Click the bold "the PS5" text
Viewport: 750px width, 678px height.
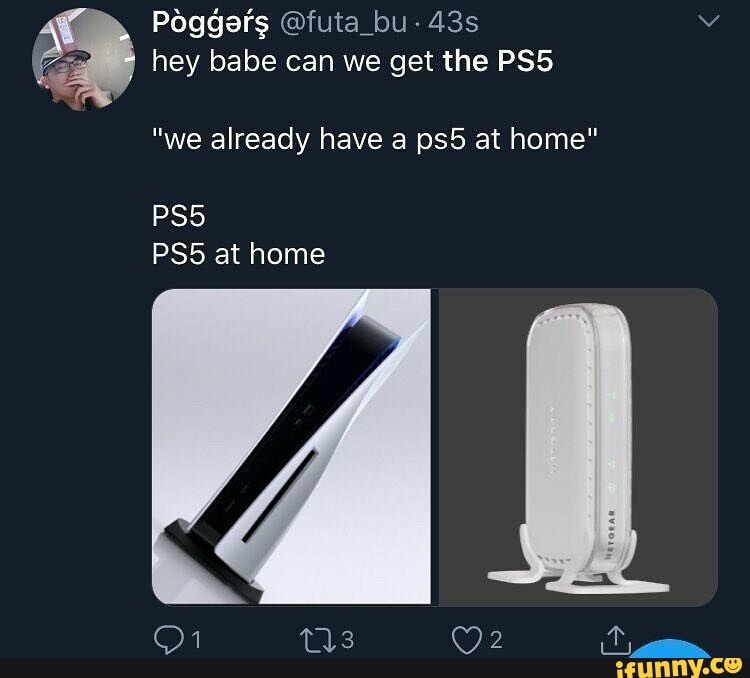point(498,61)
